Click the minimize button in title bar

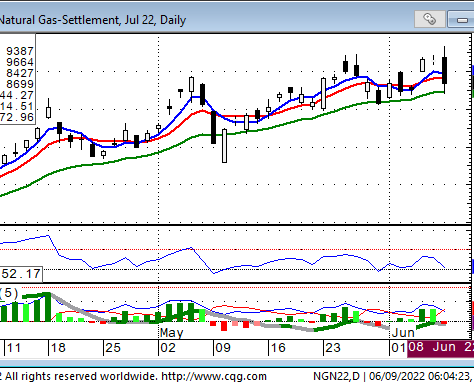[462, 19]
